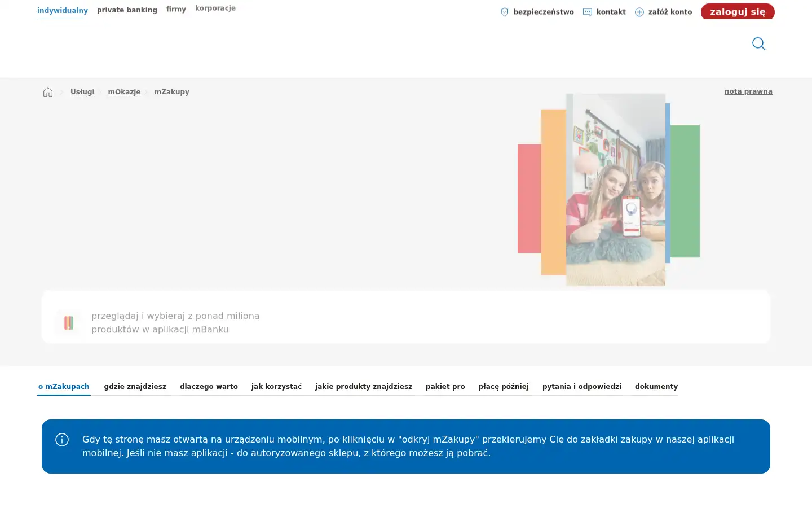Open the załóż konto link
This screenshot has width=812, height=508.
[x=670, y=12]
